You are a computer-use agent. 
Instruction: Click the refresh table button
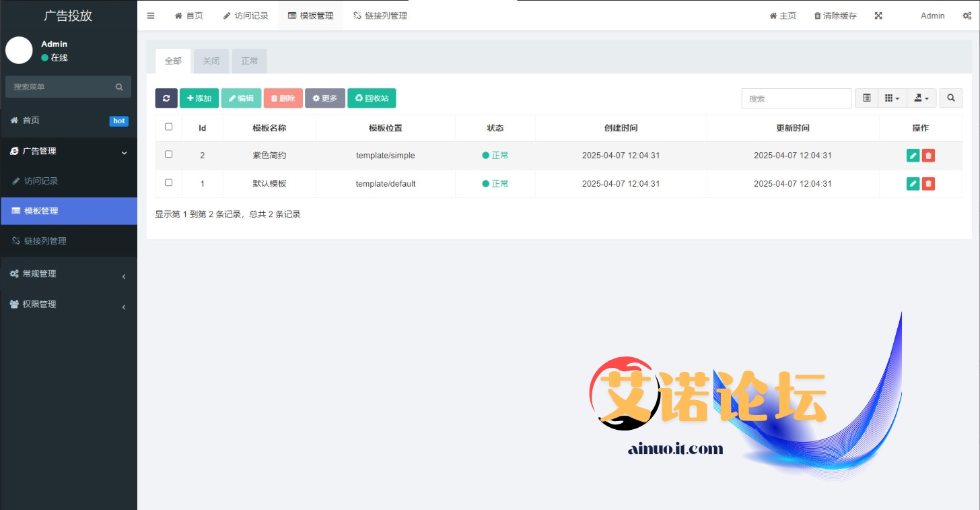coord(166,98)
